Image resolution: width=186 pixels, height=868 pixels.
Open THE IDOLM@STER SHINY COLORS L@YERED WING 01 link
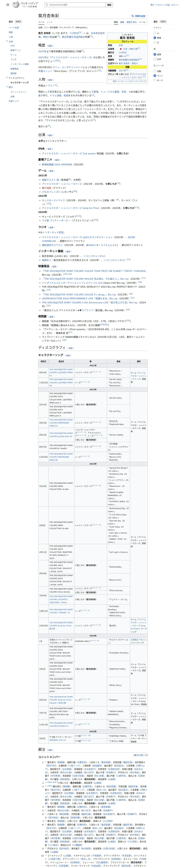pos(61,372)
